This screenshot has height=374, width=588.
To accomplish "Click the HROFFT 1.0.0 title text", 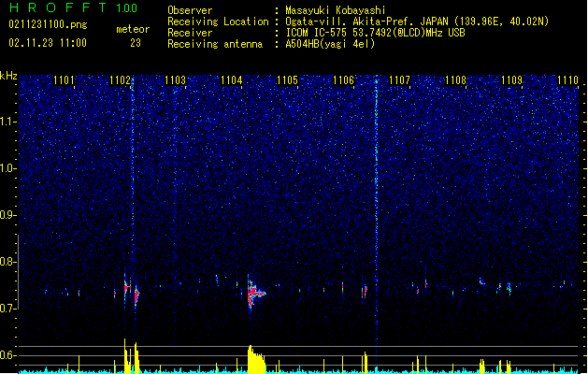I will [x=74, y=7].
